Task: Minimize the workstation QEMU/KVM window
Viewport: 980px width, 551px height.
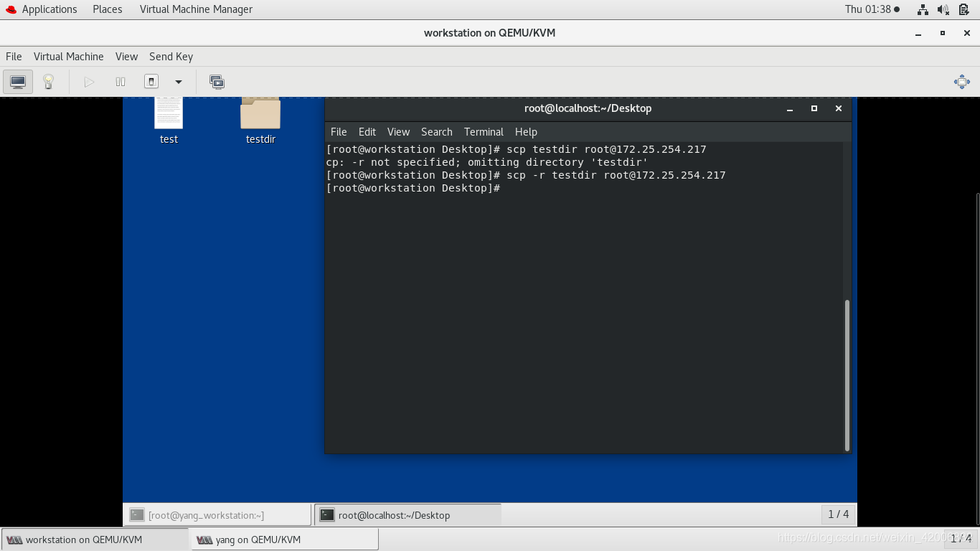Action: pos(918,33)
